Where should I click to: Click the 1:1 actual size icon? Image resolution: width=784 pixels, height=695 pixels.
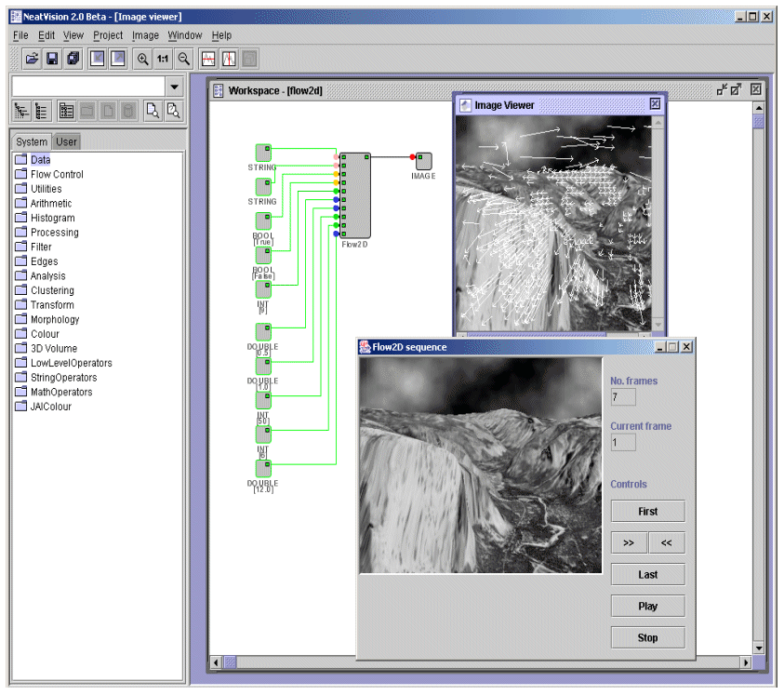point(163,59)
